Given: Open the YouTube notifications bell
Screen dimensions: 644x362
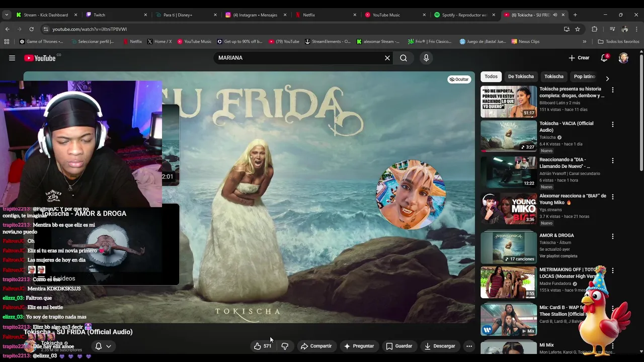Looking at the screenshot, I should coord(604,58).
